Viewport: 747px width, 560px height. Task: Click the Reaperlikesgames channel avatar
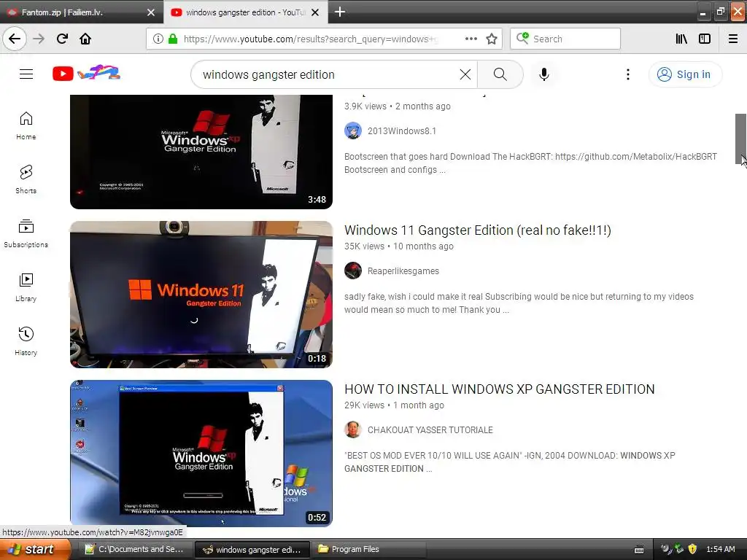(353, 271)
